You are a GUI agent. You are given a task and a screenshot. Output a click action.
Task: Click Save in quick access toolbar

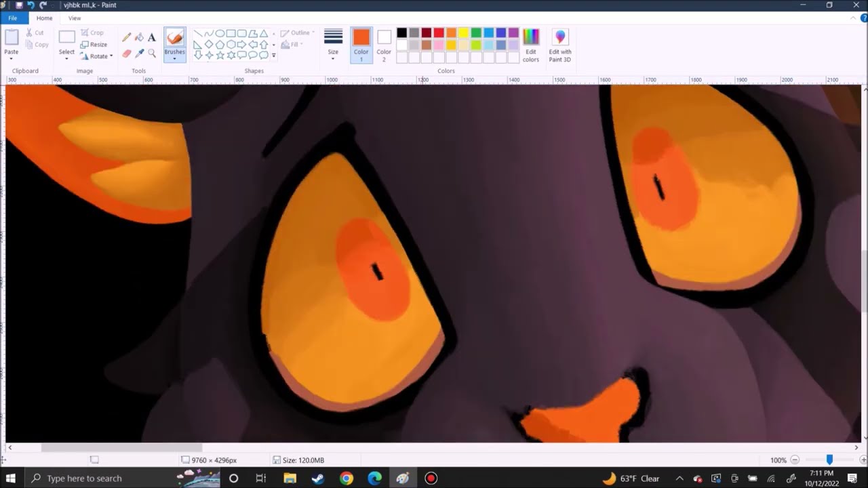point(19,5)
